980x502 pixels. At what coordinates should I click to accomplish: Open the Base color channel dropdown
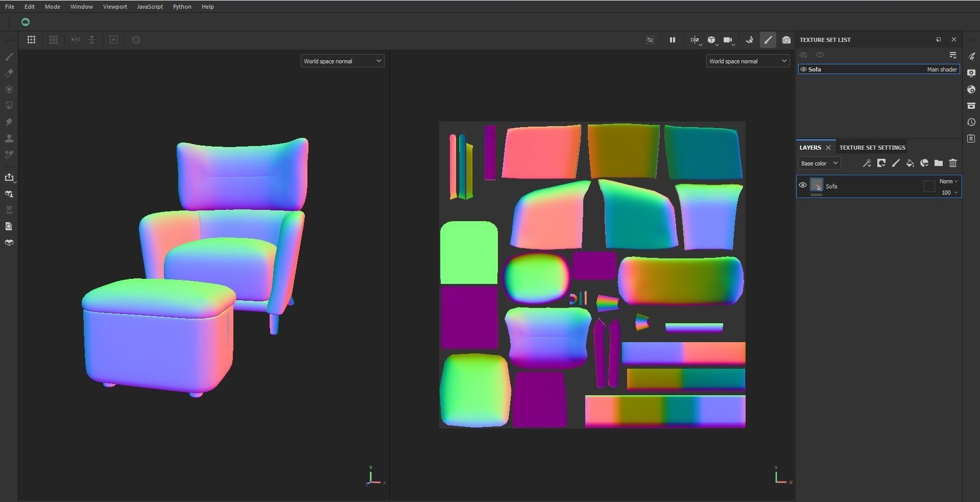tap(819, 163)
